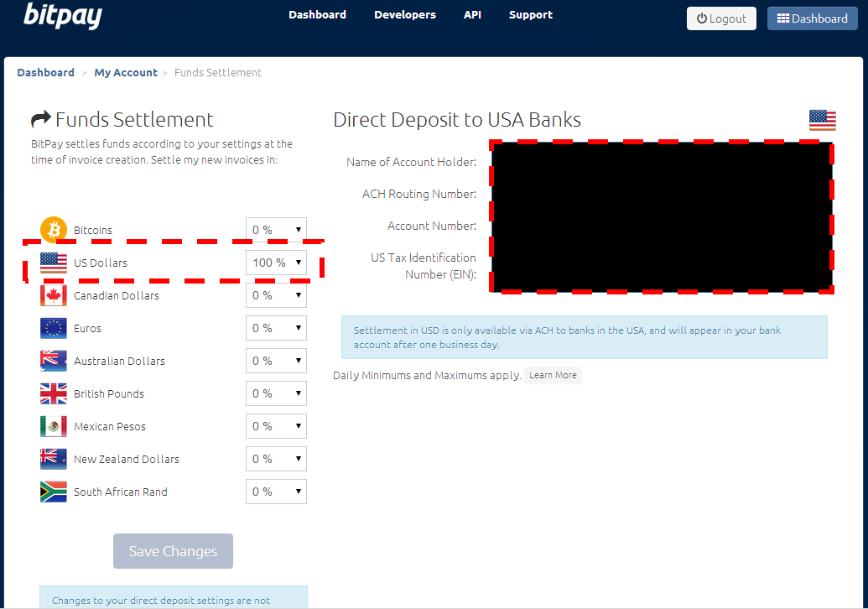Click the Account Number label

432,226
